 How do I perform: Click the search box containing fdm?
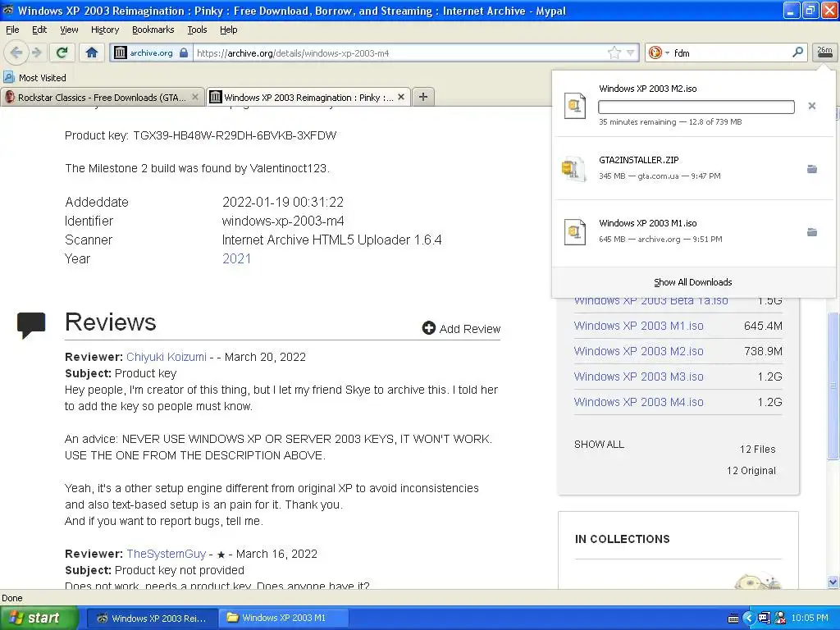click(x=731, y=53)
